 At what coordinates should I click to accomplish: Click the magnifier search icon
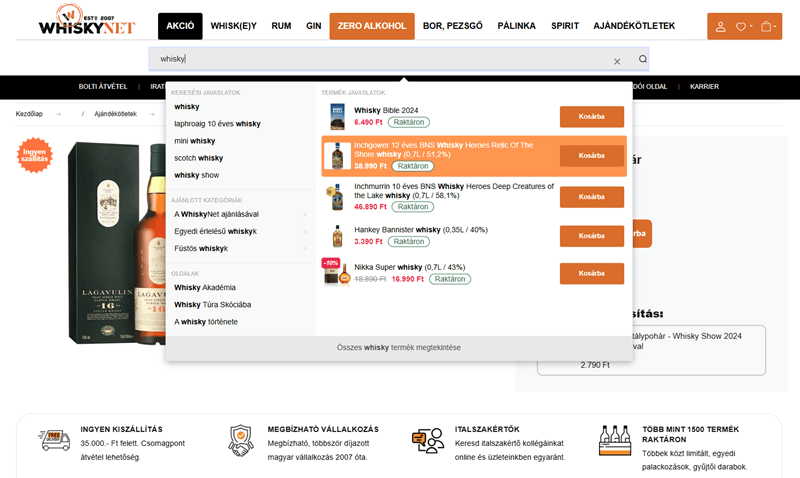pyautogui.click(x=643, y=59)
